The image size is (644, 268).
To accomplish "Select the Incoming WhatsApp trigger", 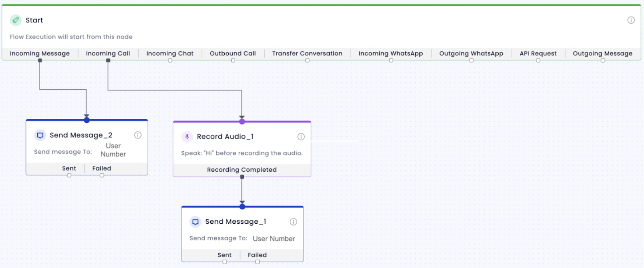I will (x=391, y=54).
